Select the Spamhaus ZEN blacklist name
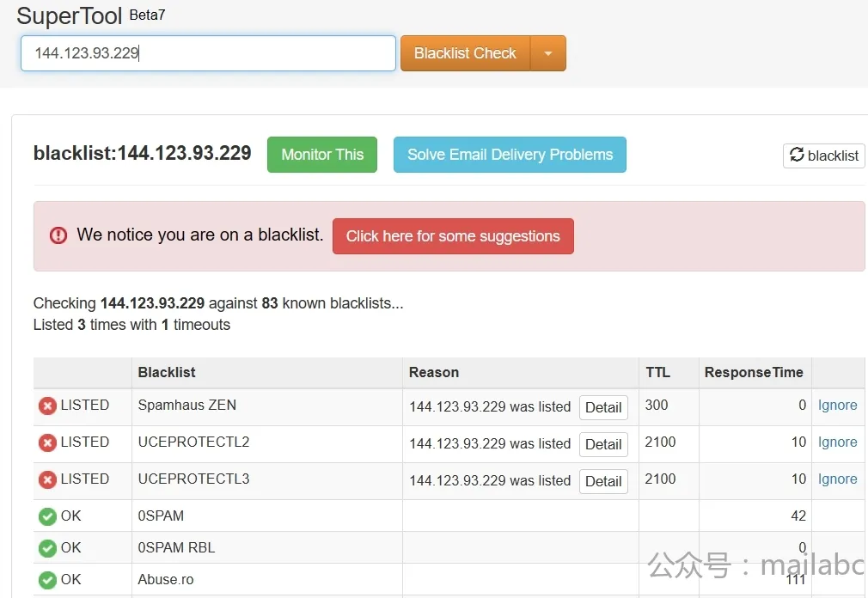The width and height of the screenshot is (868, 598). pos(187,406)
